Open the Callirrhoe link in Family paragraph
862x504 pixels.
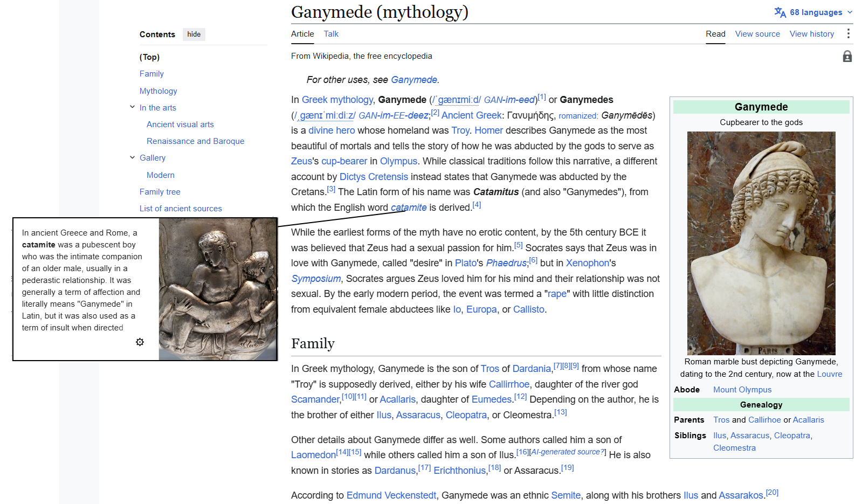pos(509,384)
